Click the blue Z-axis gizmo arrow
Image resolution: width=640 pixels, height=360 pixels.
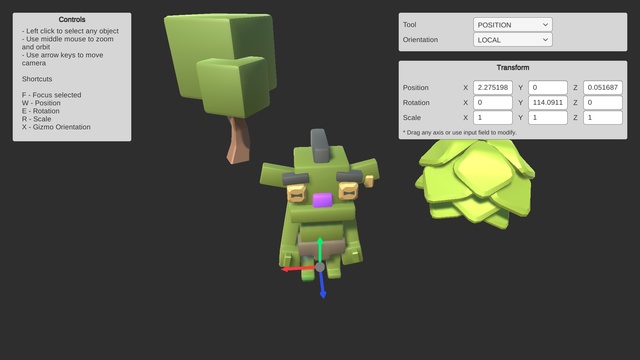322,285
